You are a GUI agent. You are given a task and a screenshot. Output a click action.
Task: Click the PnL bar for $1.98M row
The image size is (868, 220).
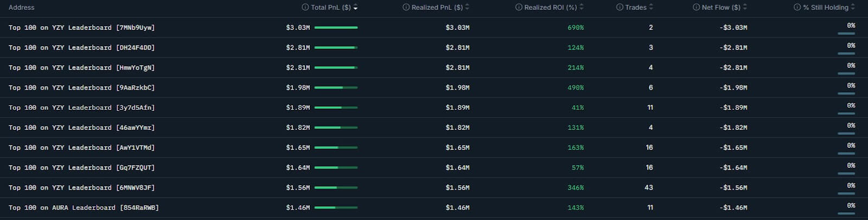336,87
